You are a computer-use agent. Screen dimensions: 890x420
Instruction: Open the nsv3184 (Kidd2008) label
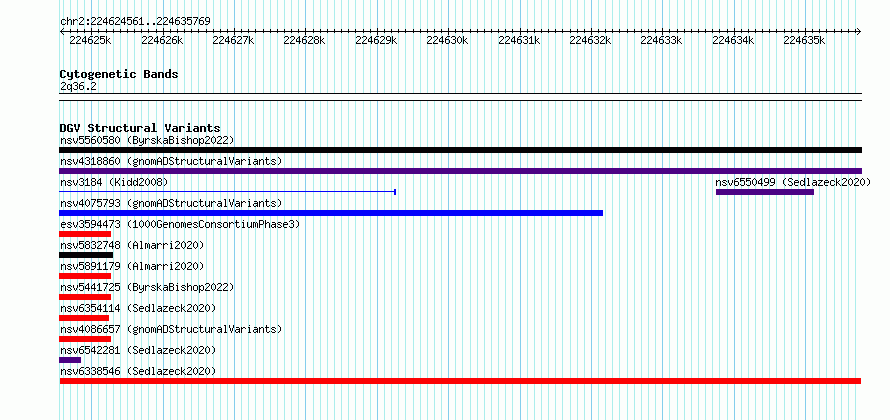(114, 182)
